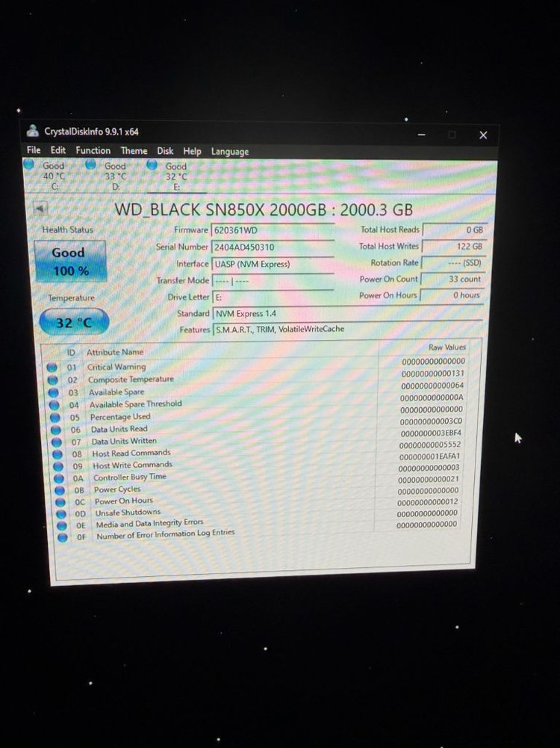Close the CrystalDiskInfo window
This screenshot has width=560, height=748.
pyautogui.click(x=483, y=135)
